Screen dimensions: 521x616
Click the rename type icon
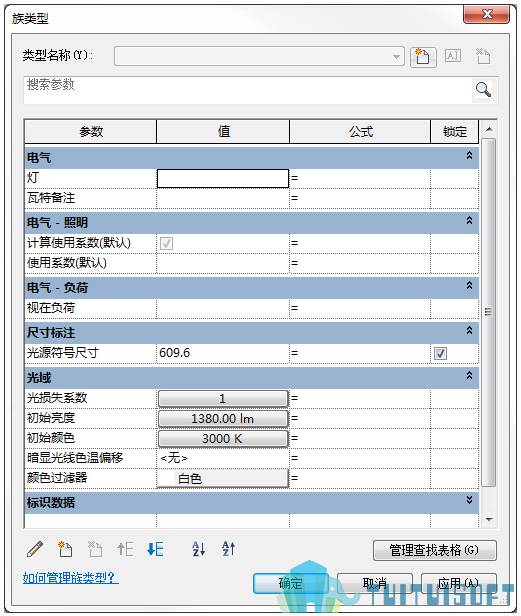click(453, 56)
